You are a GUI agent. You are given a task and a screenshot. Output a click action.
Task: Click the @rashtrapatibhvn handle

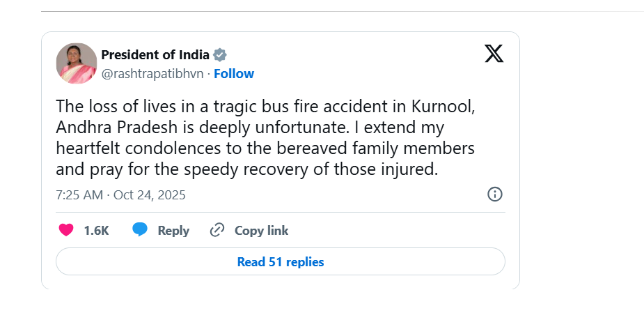tap(153, 74)
